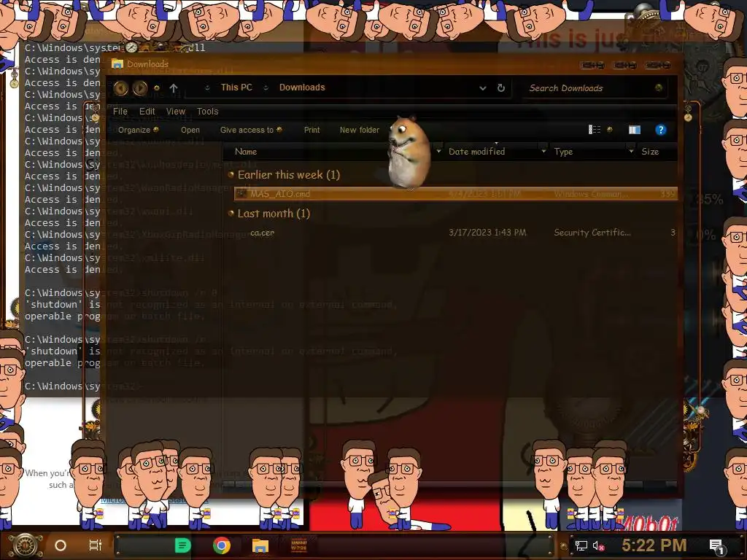Collapse the Last month group
Viewport: 747px width, 560px height.
231,214
